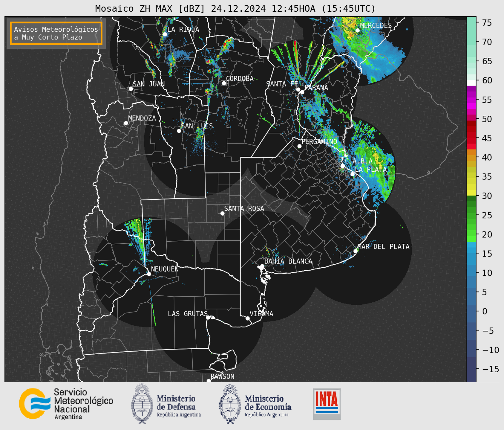Screen dimensions: 504x430
Task: Click the PARANA city marker
Action: (x=302, y=92)
